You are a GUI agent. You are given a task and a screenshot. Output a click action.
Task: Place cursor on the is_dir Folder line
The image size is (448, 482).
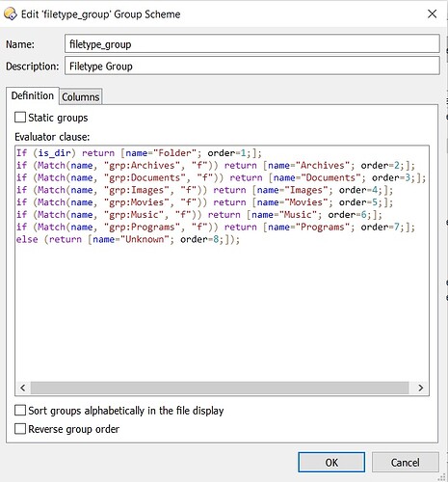pyautogui.click(x=139, y=153)
